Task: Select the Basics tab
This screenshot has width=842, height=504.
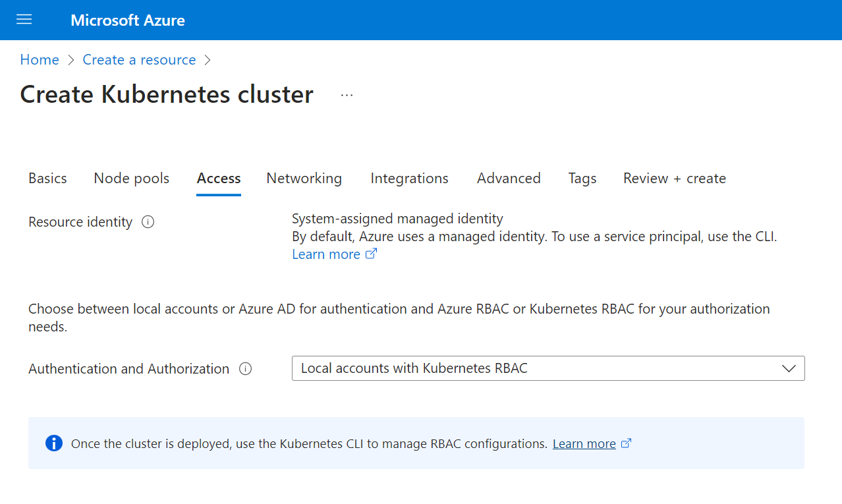Action: point(47,178)
